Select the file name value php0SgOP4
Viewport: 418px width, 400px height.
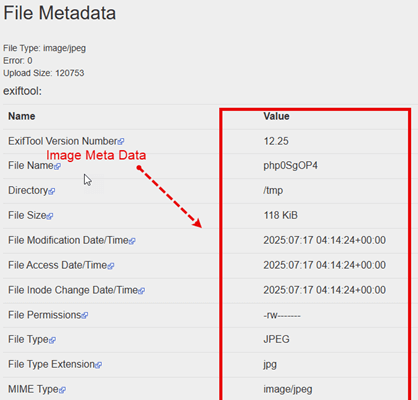point(290,166)
